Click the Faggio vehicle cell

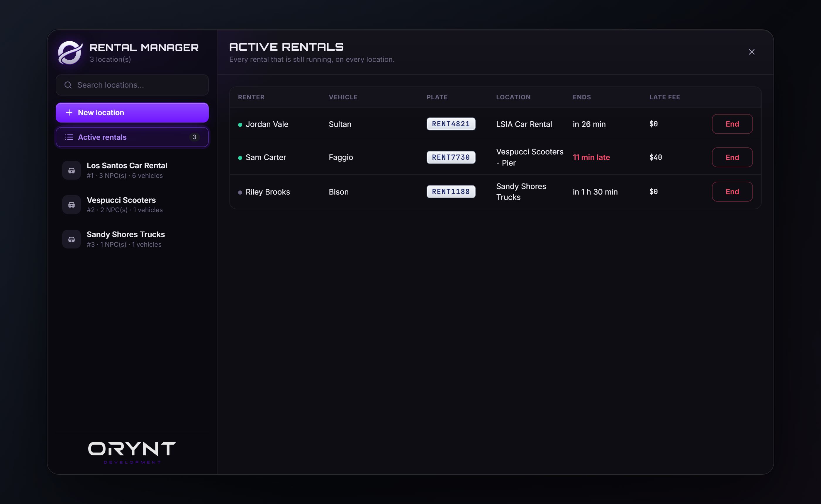tap(341, 157)
